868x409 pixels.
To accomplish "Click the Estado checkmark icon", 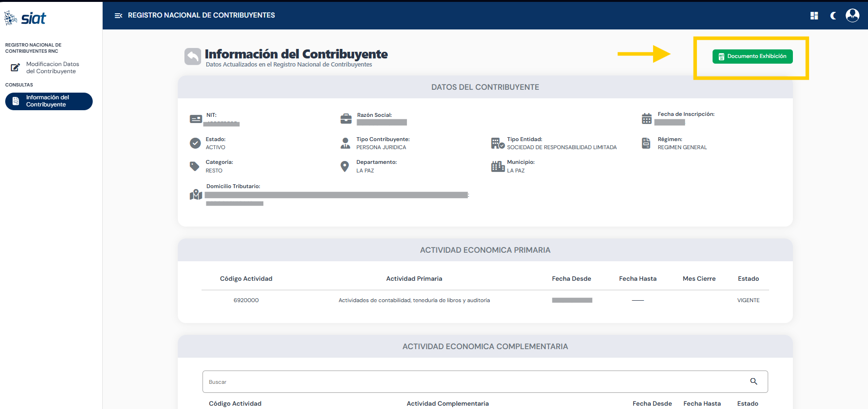I will pos(195,143).
